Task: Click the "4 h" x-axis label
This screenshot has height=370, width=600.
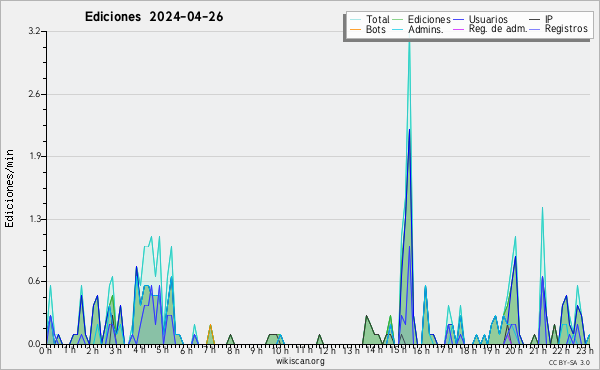Action: [139, 350]
